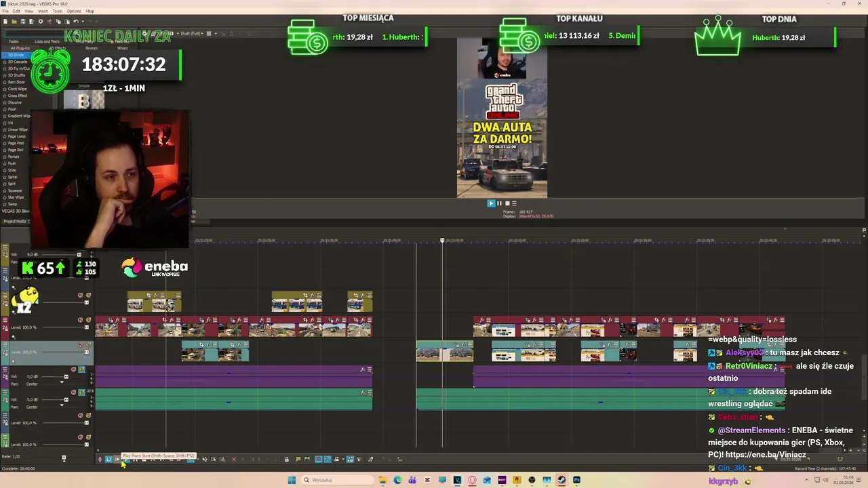Mute video track 25
Viewport: 868px width, 488px height.
[x=80, y=295]
